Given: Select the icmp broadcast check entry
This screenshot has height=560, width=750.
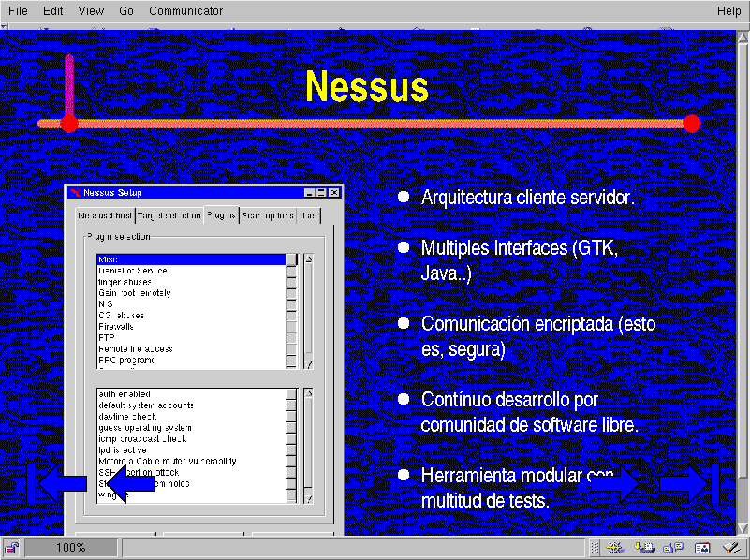Looking at the screenshot, I should [191, 438].
